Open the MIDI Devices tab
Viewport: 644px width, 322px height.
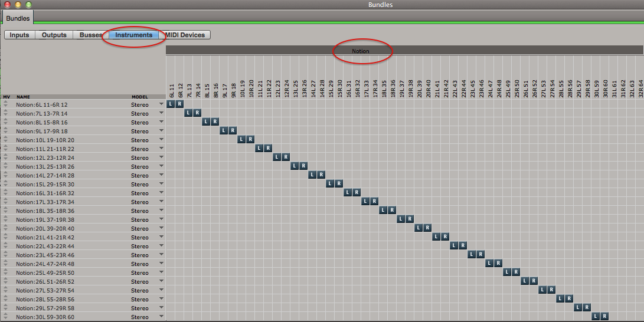[185, 35]
